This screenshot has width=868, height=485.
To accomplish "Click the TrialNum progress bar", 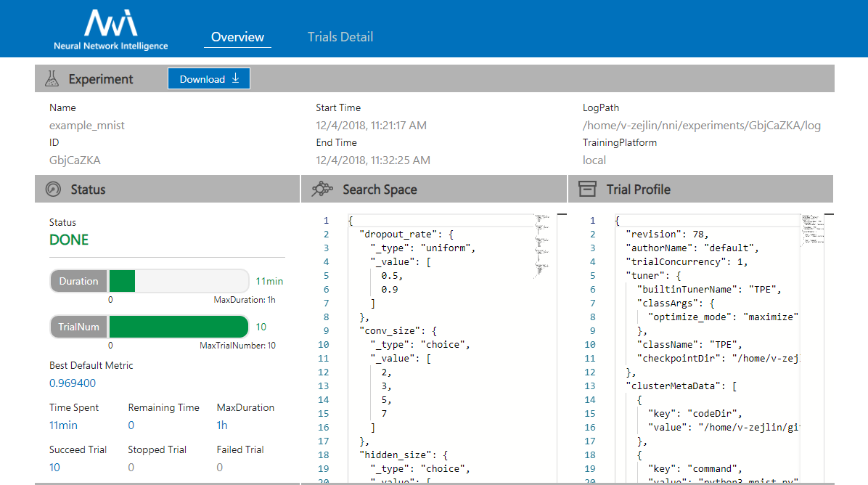I will pyautogui.click(x=178, y=327).
